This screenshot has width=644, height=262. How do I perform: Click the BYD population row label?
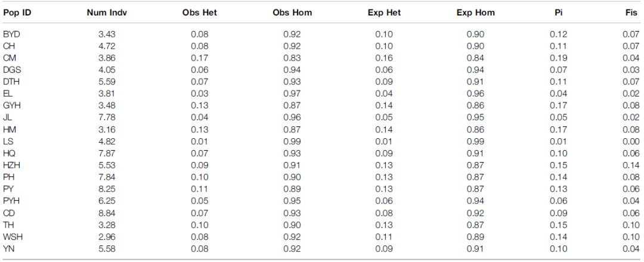[x=12, y=34]
